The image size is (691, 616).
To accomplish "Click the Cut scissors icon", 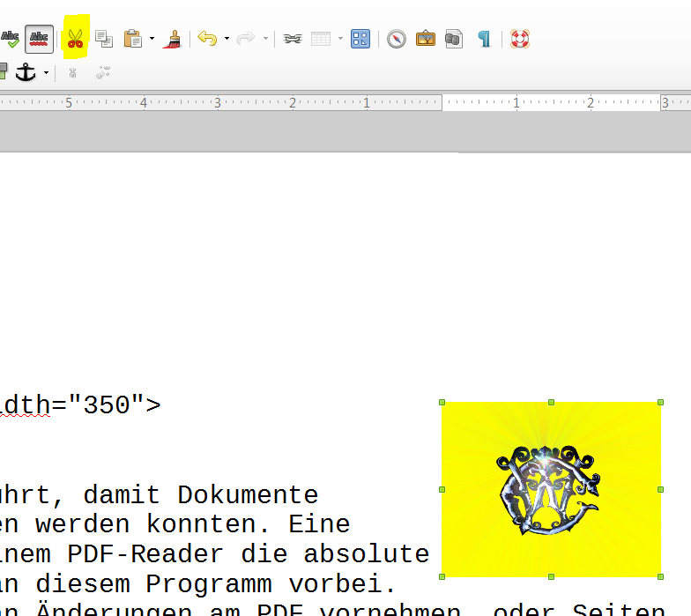I will (76, 39).
